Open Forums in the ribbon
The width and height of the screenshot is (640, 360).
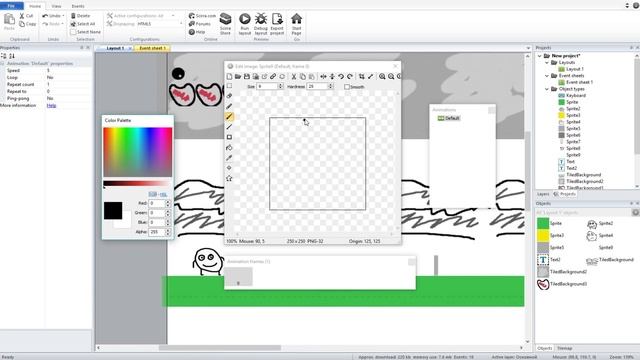200,24
